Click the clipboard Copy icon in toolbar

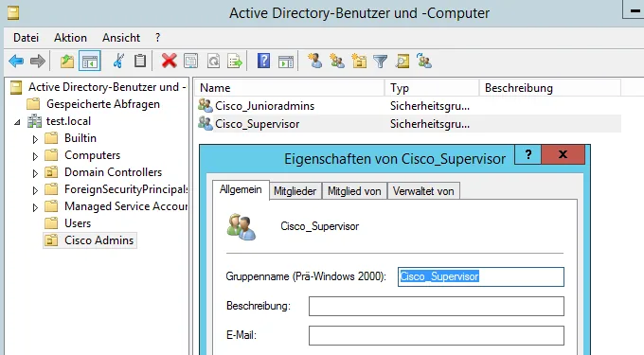(x=140, y=62)
